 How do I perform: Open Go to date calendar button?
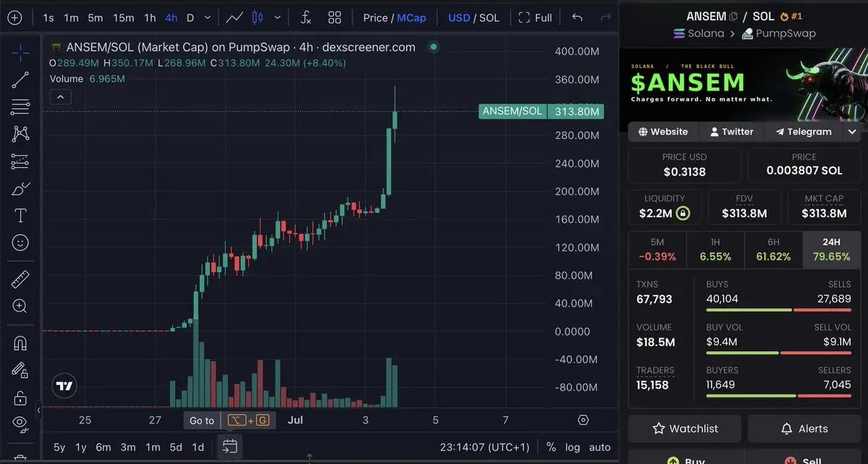point(230,447)
